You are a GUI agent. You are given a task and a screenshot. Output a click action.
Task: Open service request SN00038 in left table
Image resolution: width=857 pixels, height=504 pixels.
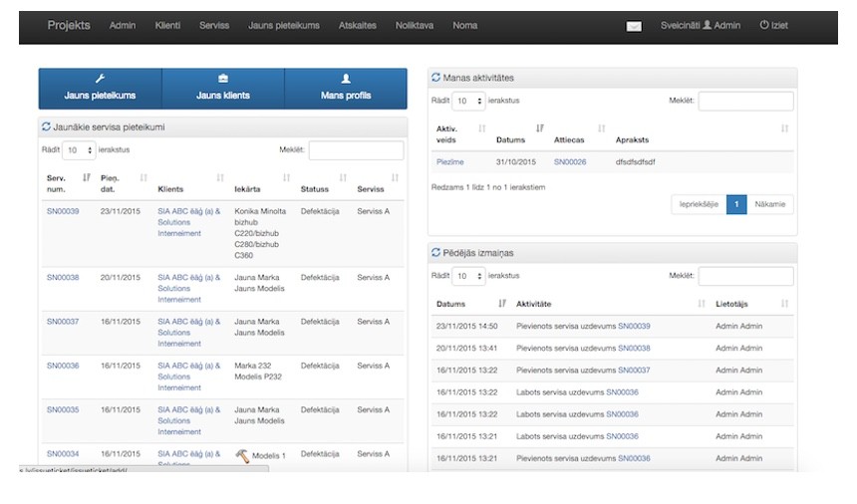(63, 277)
